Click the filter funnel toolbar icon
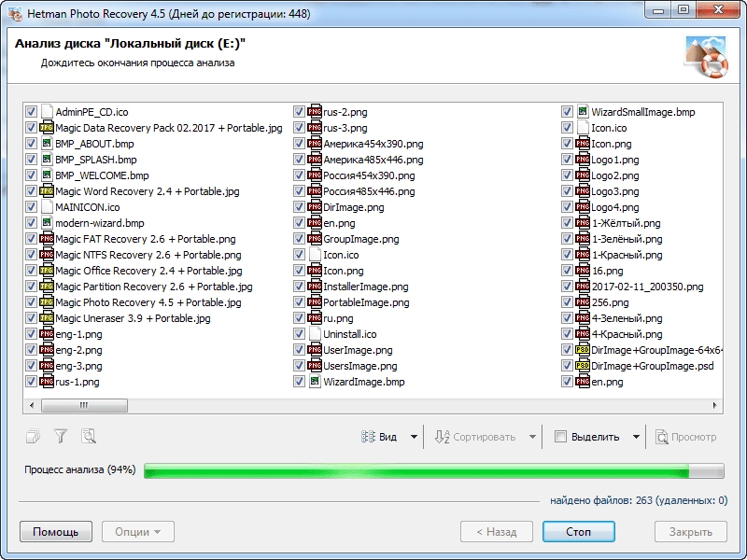Image resolution: width=747 pixels, height=560 pixels. 61,436
